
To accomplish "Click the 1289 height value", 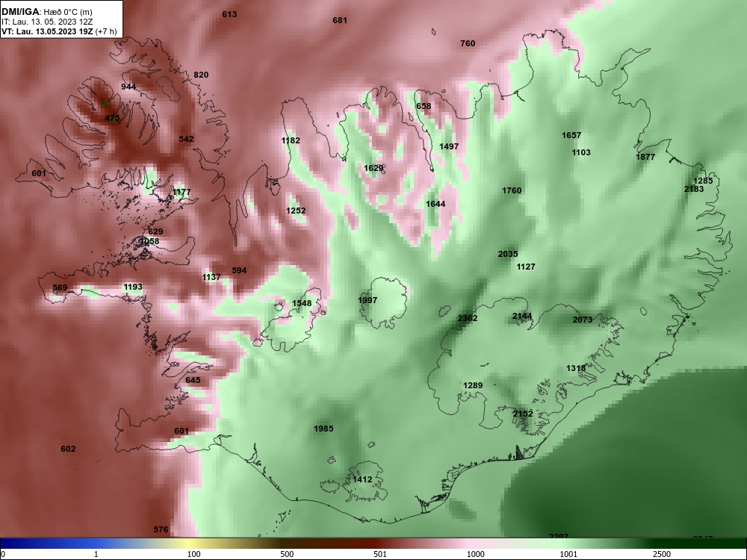I will [473, 385].
